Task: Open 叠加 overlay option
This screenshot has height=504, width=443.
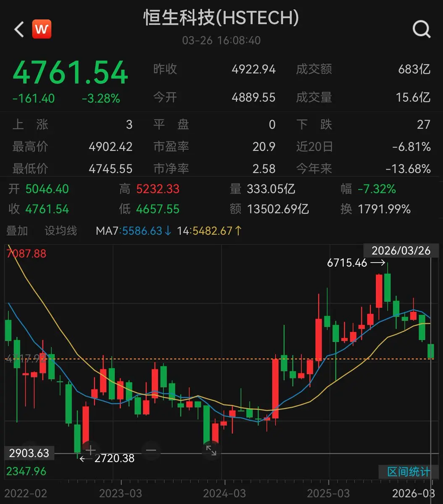Action: click(x=17, y=230)
